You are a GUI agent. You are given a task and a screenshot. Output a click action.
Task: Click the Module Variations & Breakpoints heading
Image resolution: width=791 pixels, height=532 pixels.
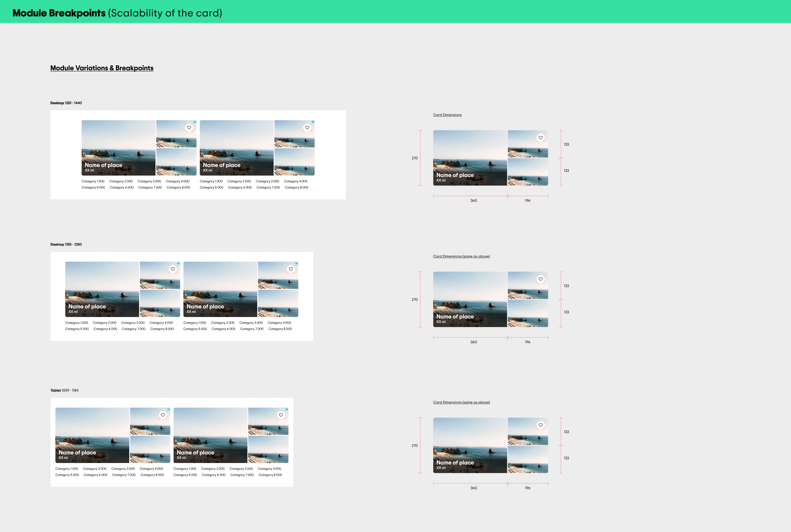[102, 68]
